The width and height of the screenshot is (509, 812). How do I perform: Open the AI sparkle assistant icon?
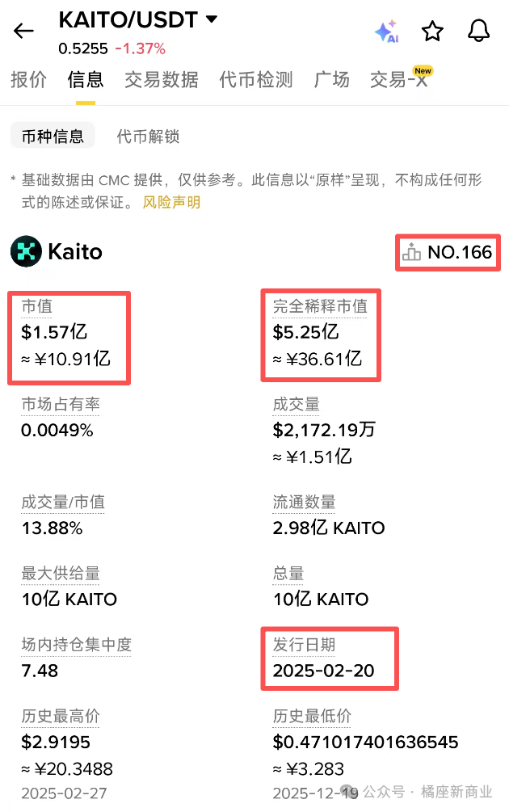pyautogui.click(x=386, y=32)
